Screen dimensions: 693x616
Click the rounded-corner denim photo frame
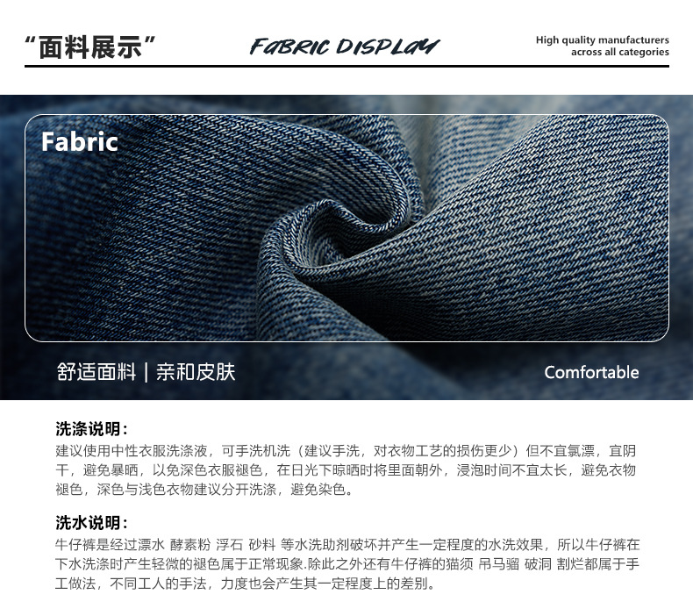(x=346, y=228)
